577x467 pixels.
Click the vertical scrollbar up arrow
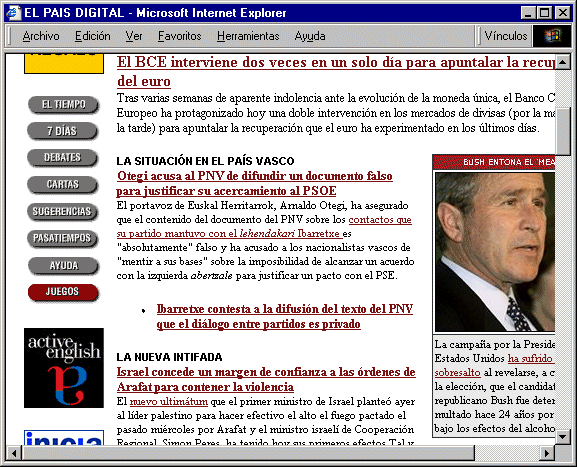(563, 62)
